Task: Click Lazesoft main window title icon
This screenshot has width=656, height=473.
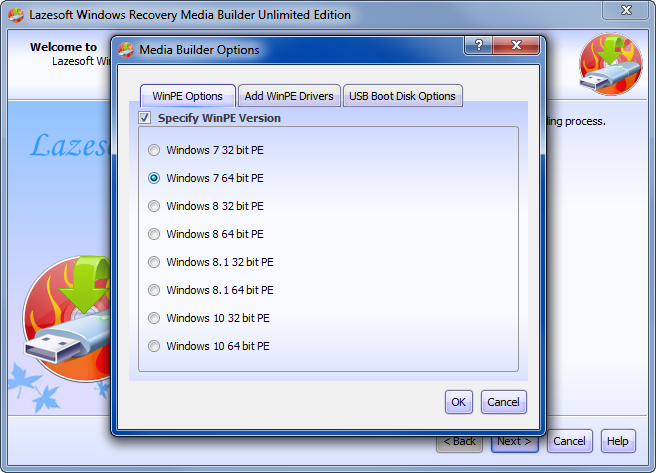Action: [16, 15]
